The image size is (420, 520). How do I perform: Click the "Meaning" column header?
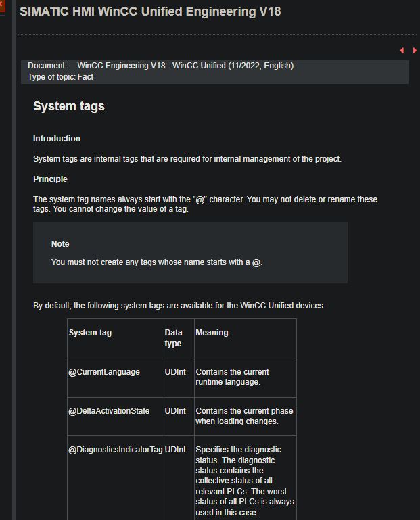(x=212, y=333)
